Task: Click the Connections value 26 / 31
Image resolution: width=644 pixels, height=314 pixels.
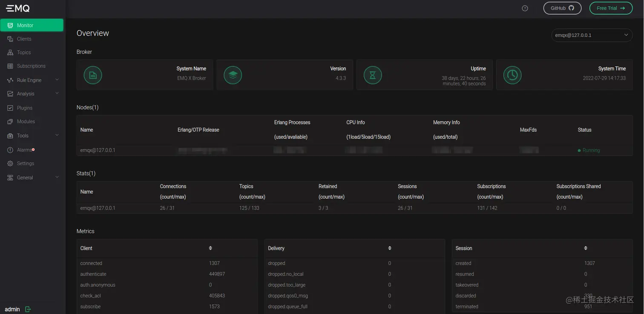Action: (167, 208)
